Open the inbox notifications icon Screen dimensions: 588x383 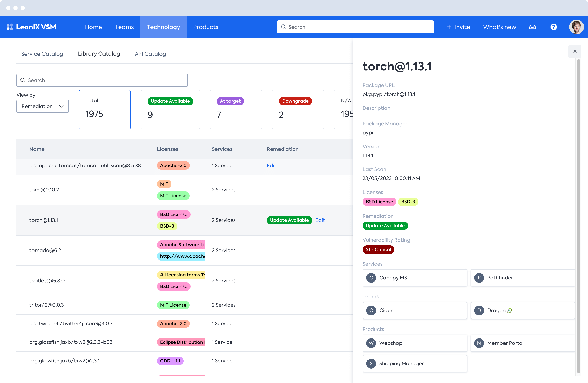coord(532,27)
